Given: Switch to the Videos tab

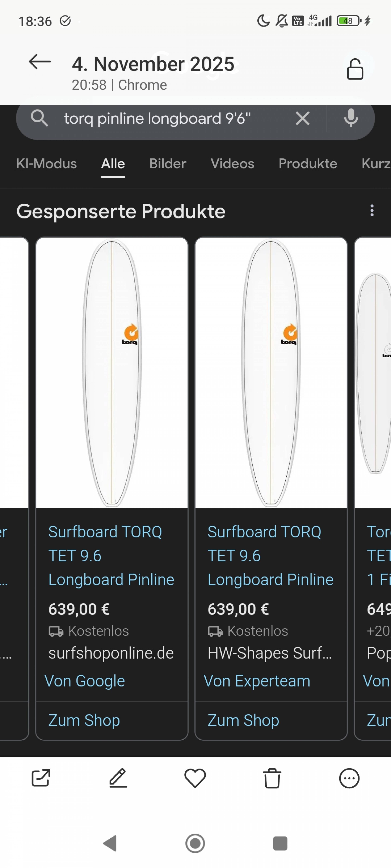Looking at the screenshot, I should 232,164.
